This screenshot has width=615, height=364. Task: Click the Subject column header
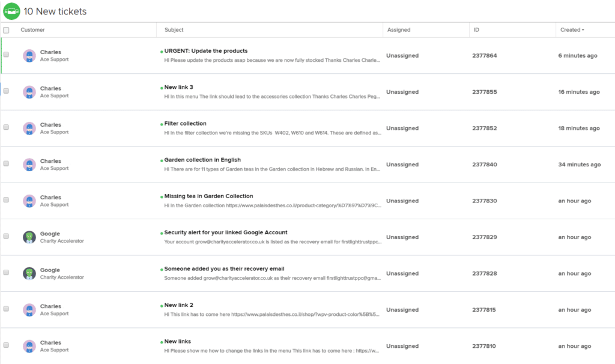coord(172,29)
